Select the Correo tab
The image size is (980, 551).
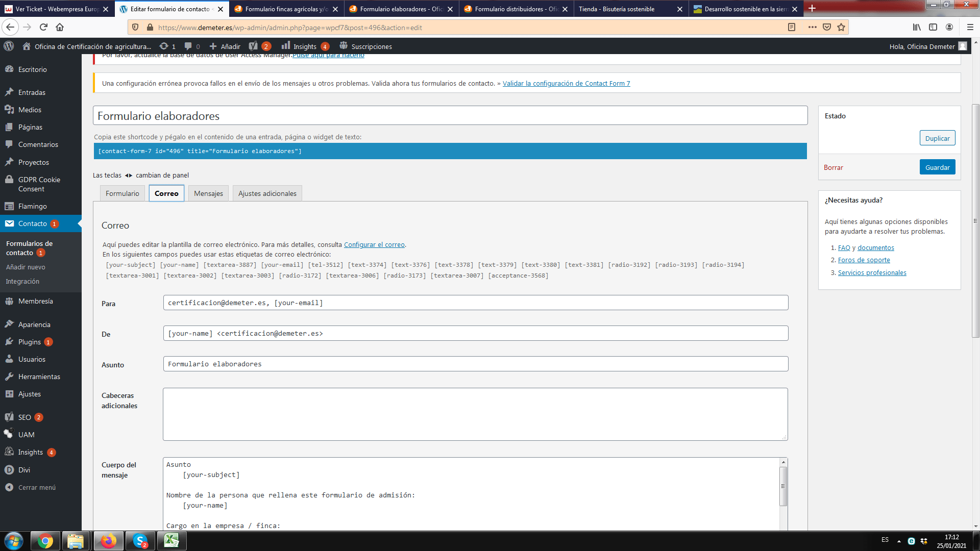click(166, 193)
